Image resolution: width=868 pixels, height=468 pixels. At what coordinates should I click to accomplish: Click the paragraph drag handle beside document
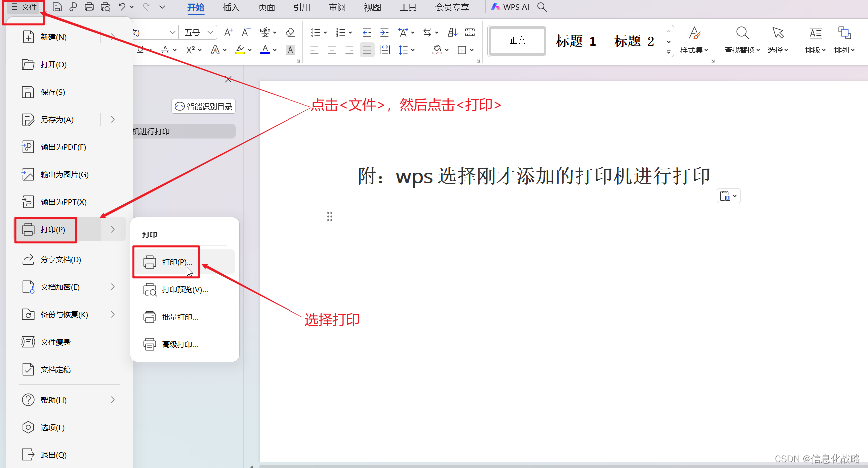pyautogui.click(x=330, y=216)
